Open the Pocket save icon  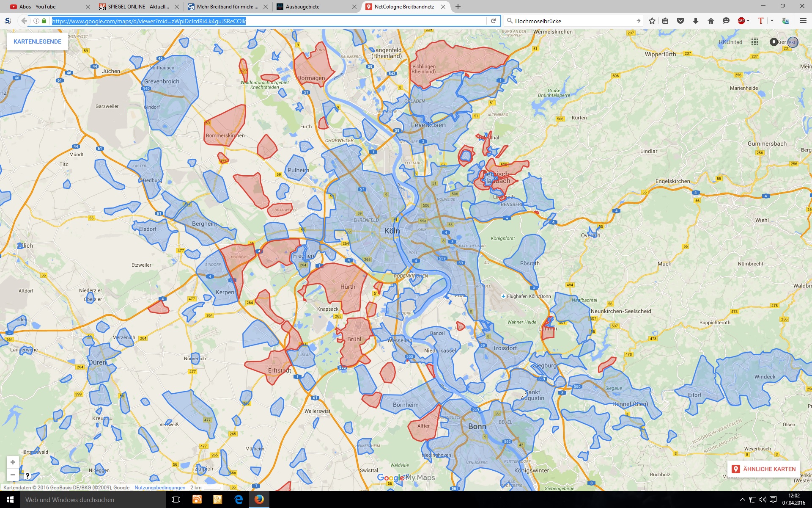coord(680,21)
